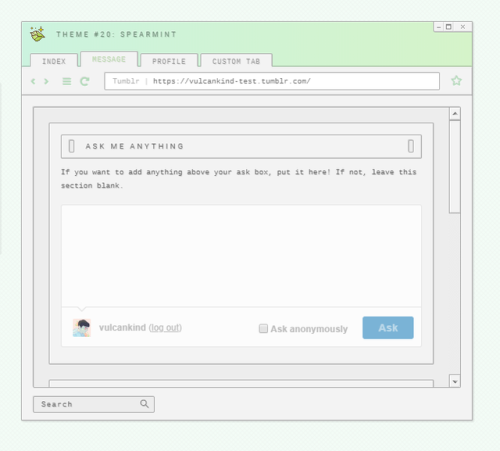
Task: Click the scrollbar up arrow
Action: click(x=455, y=114)
